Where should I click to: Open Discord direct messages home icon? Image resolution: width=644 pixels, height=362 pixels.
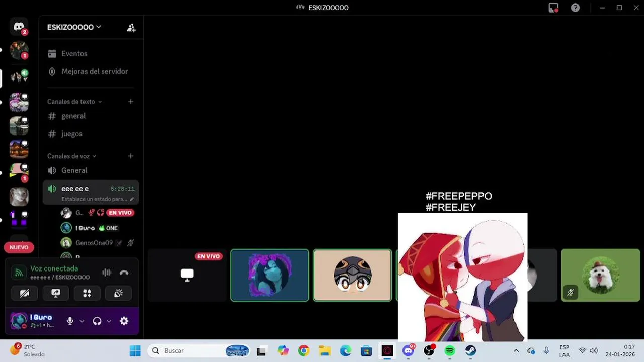[19, 26]
